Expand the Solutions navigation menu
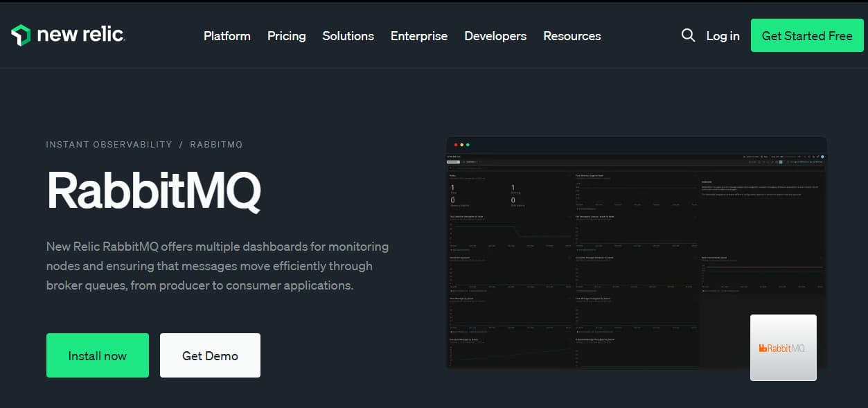This screenshot has width=868, height=408. (x=348, y=36)
